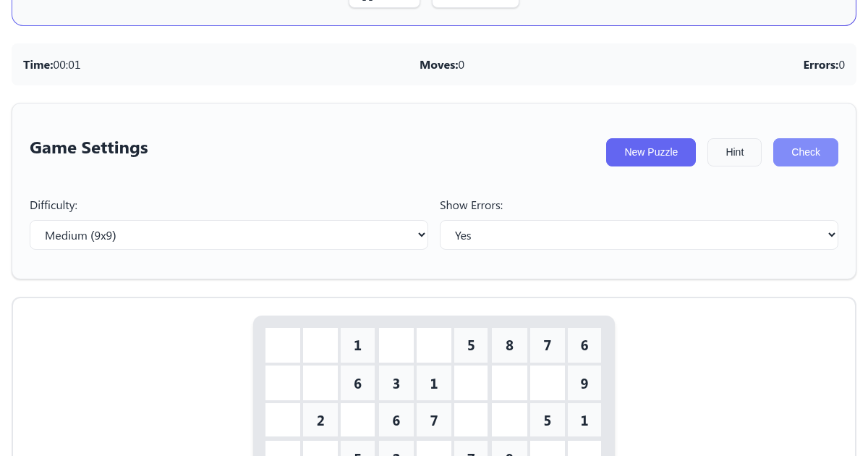Select the first-row cell containing 1
The image size is (868, 456).
click(x=358, y=345)
